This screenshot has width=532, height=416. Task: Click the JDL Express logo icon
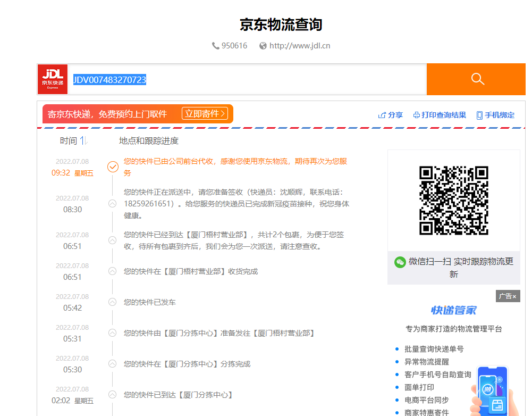(53, 79)
